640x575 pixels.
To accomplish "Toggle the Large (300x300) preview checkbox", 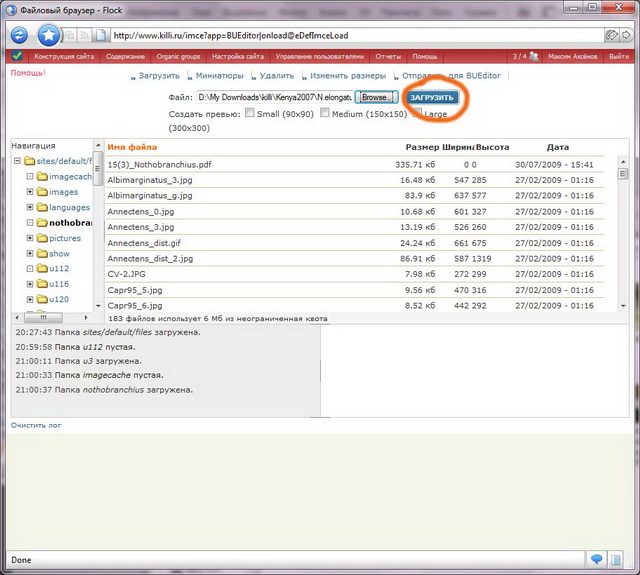I will 416,114.
